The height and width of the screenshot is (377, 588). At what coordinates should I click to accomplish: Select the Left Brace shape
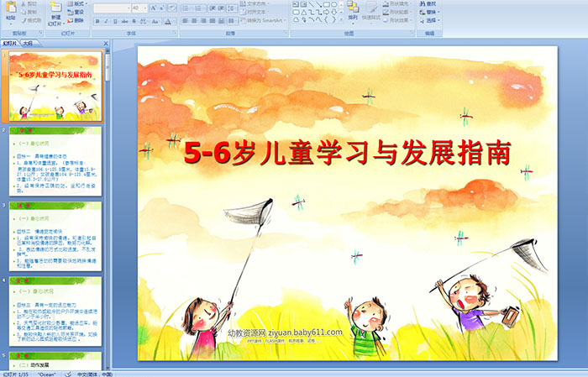tap(326, 19)
